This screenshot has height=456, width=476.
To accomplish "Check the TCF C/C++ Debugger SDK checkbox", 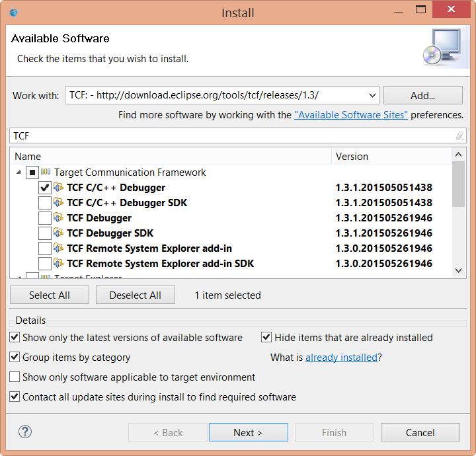I will [45, 203].
